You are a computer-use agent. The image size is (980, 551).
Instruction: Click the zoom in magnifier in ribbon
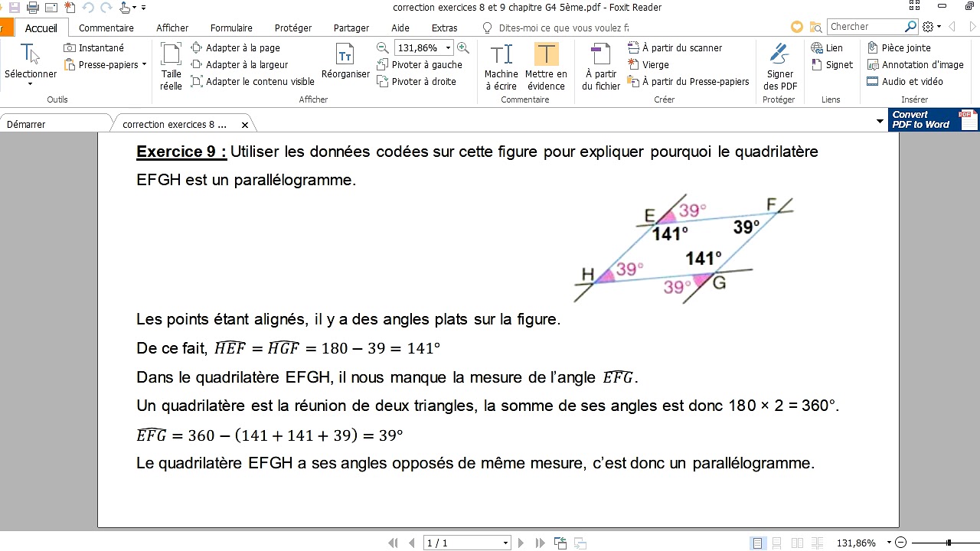(463, 47)
